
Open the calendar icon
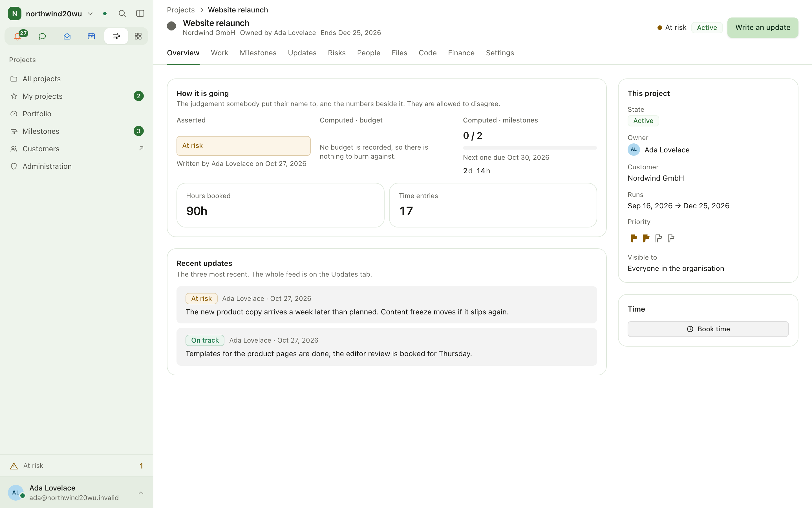(x=91, y=36)
